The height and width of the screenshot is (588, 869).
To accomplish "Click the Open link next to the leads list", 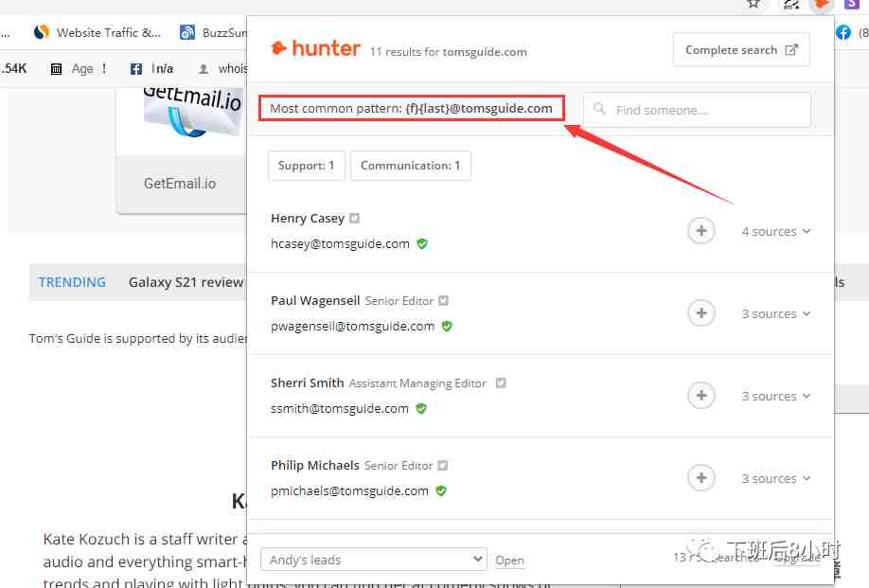I will point(509,561).
